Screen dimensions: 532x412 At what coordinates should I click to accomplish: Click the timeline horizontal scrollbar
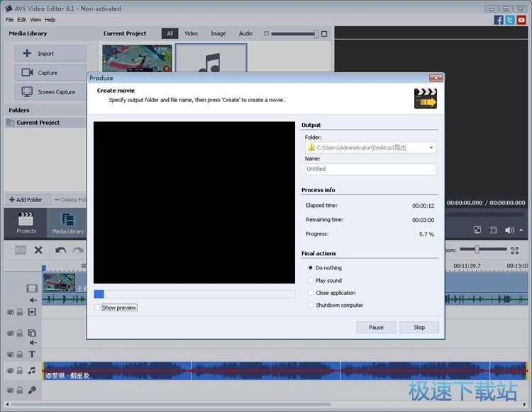(x=171, y=404)
